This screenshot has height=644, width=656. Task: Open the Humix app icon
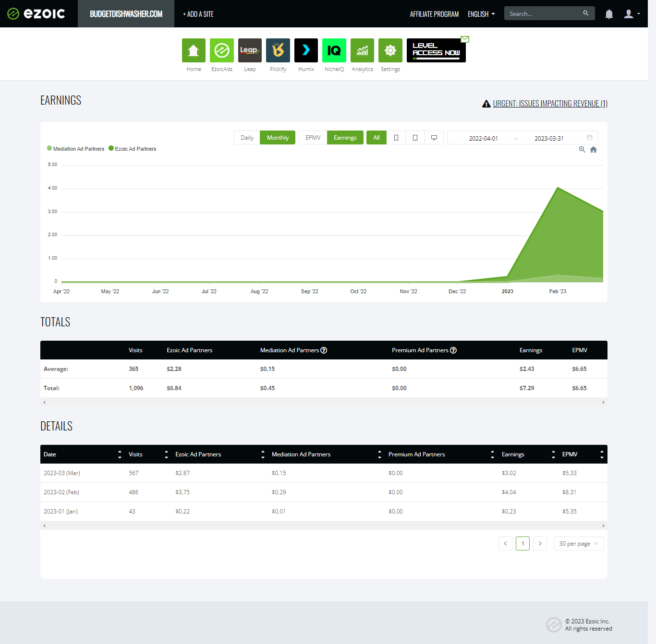click(306, 50)
